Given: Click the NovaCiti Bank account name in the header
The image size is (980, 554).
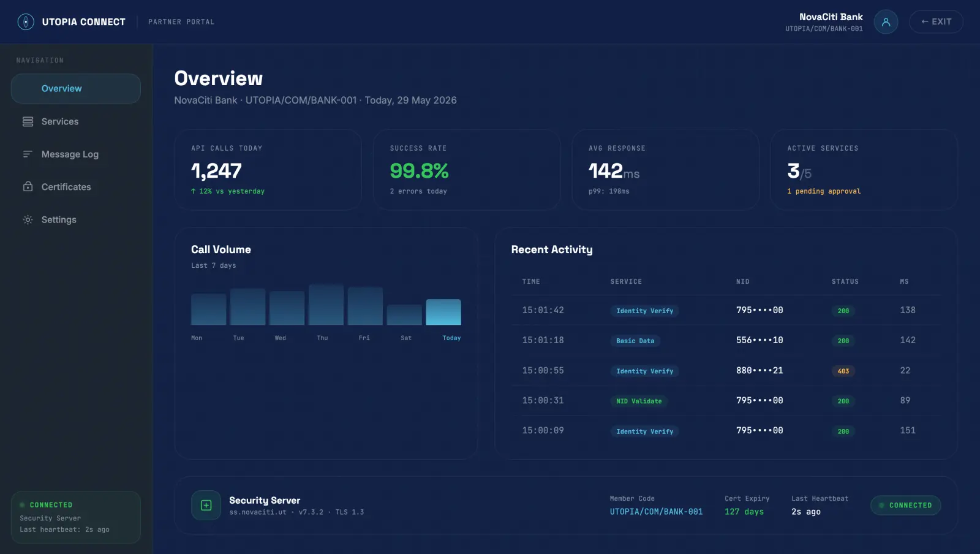Looking at the screenshot, I should pyautogui.click(x=831, y=17).
